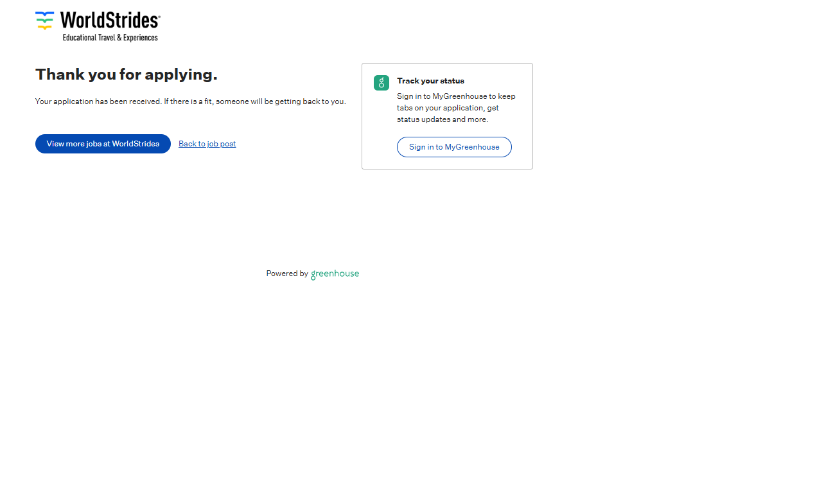Click the WorldStrides colorful striped logo emblem

coord(44,21)
